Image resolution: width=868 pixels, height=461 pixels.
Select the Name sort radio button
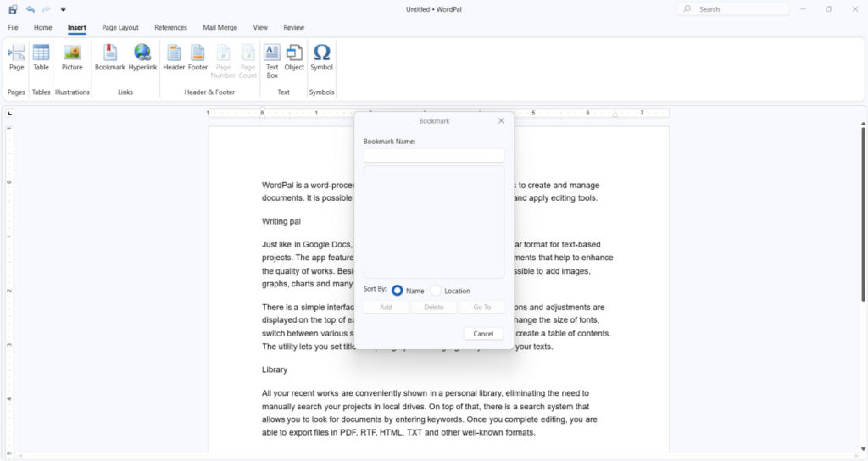(x=397, y=290)
